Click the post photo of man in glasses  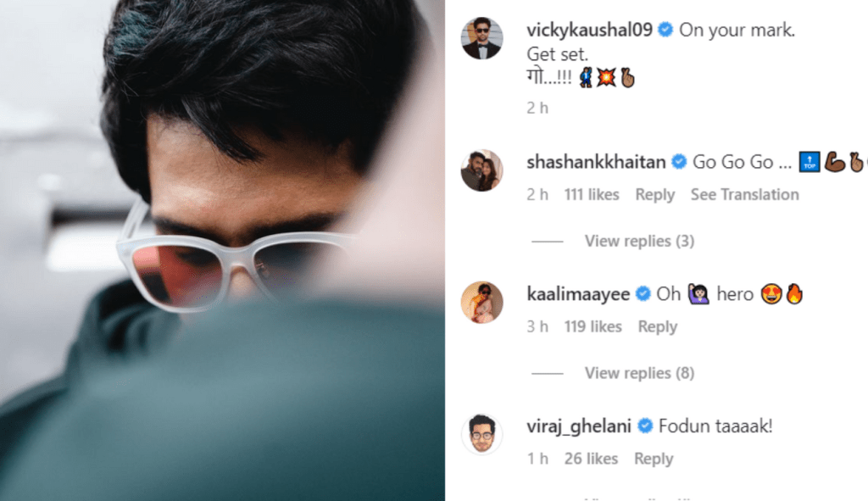222,250
